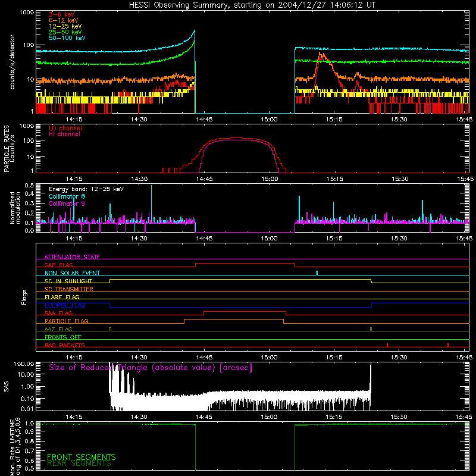The image size is (476, 476).
Task: Click "15:30" tick under the modulation panel
Action: point(399,239)
